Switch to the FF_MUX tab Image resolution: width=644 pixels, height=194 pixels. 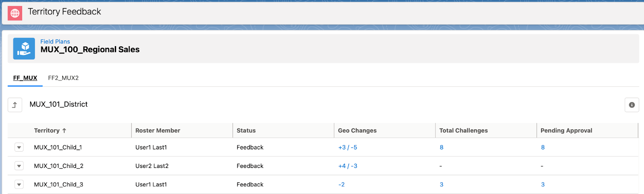tap(25, 78)
